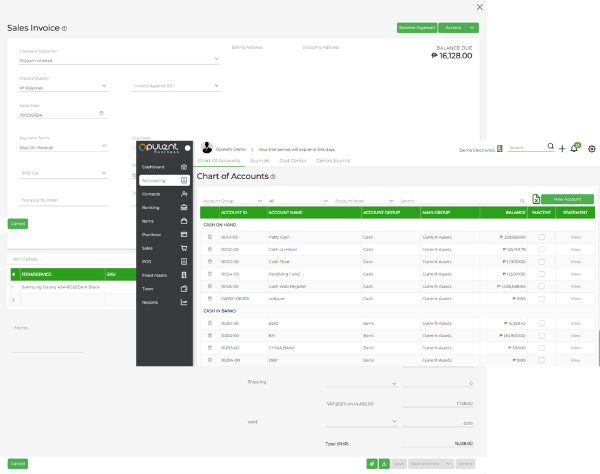Open the Cost Center tab
600x474 pixels.
pyautogui.click(x=292, y=160)
